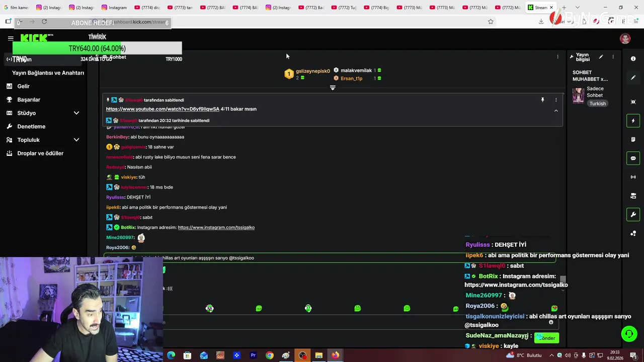This screenshot has height=362, width=644.
Task: Open Gelir in the sidebar
Action: [23, 86]
